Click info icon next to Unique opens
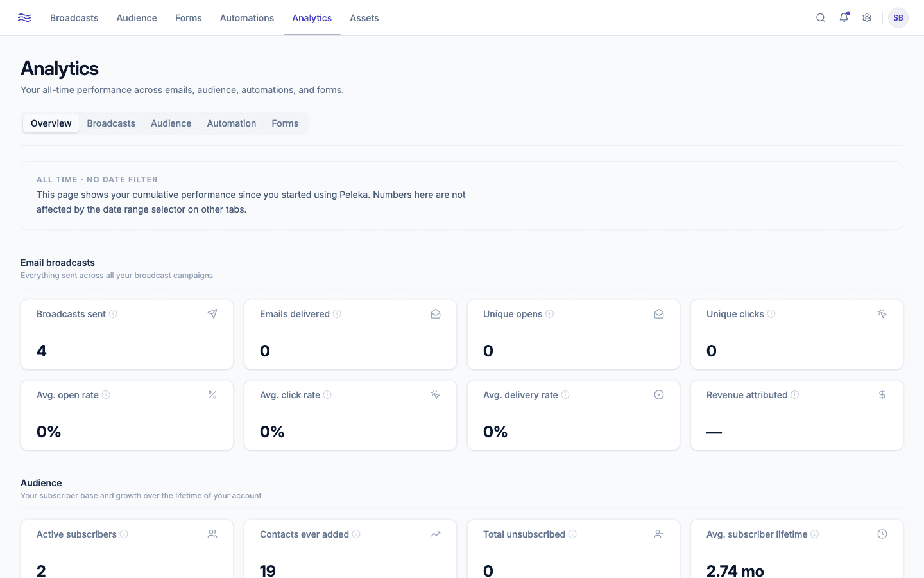Viewport: 924px width, 578px height. [x=550, y=314]
